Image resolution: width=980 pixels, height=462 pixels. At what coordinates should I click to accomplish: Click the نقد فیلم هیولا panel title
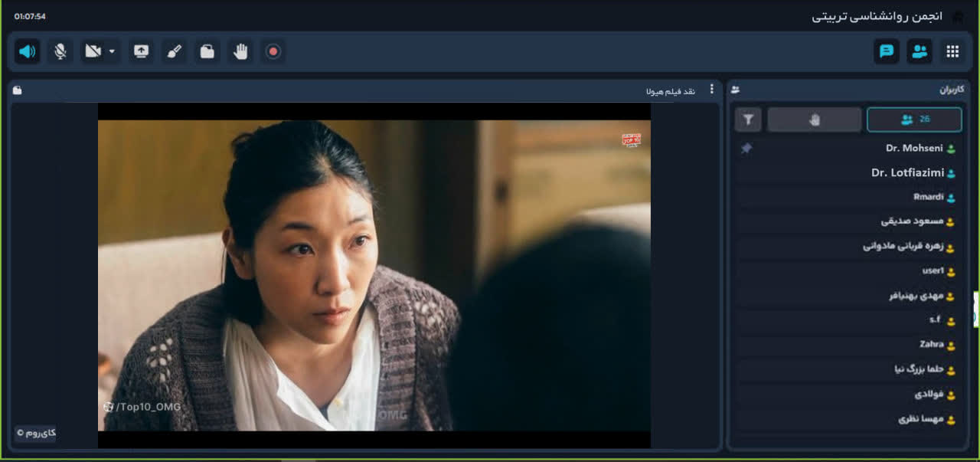671,90
